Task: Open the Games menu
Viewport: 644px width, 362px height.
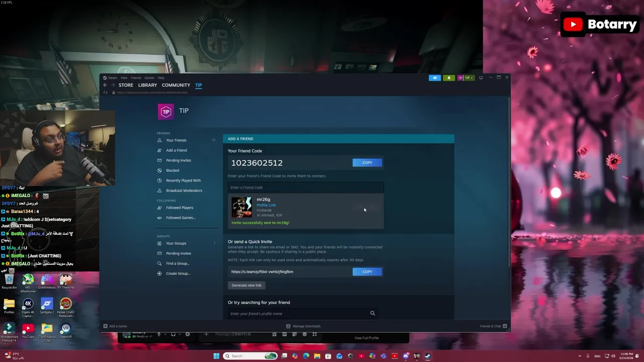Action: pyautogui.click(x=149, y=78)
